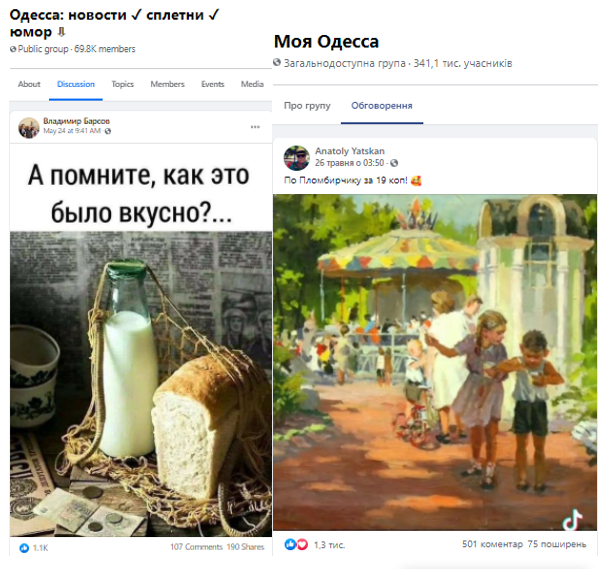This screenshot has height=569, width=606.
Task: Switch to the Events tab
Action: click(x=213, y=84)
